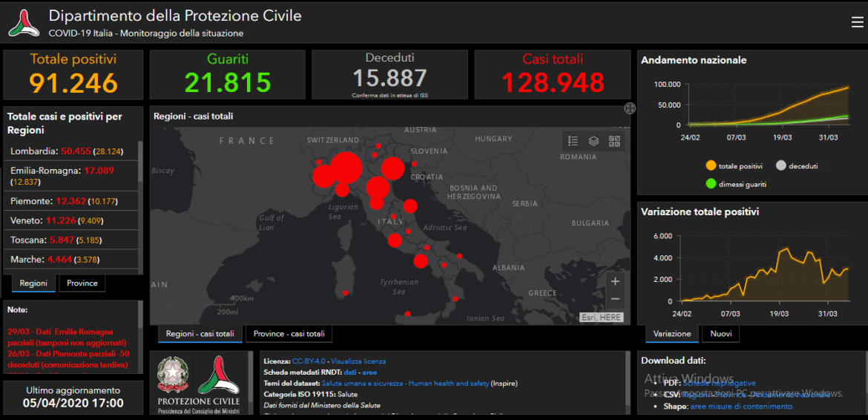868x420 pixels.
Task: Toggle the deceduti legend series
Action: click(798, 166)
